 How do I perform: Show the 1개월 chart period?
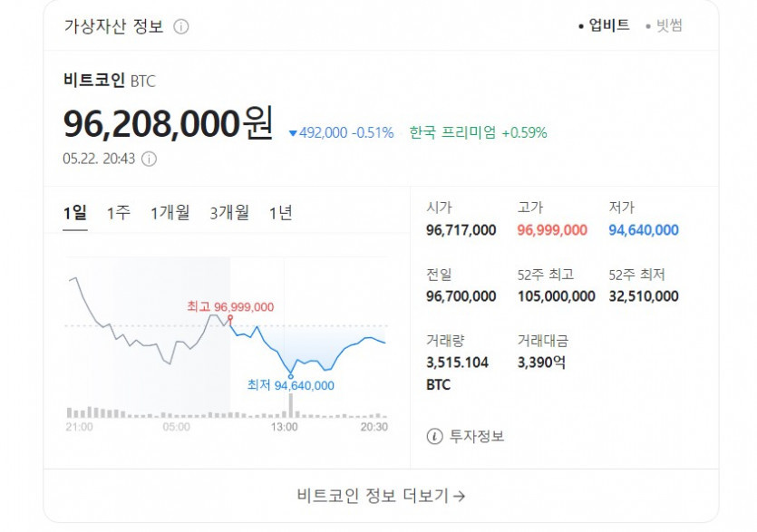[170, 213]
